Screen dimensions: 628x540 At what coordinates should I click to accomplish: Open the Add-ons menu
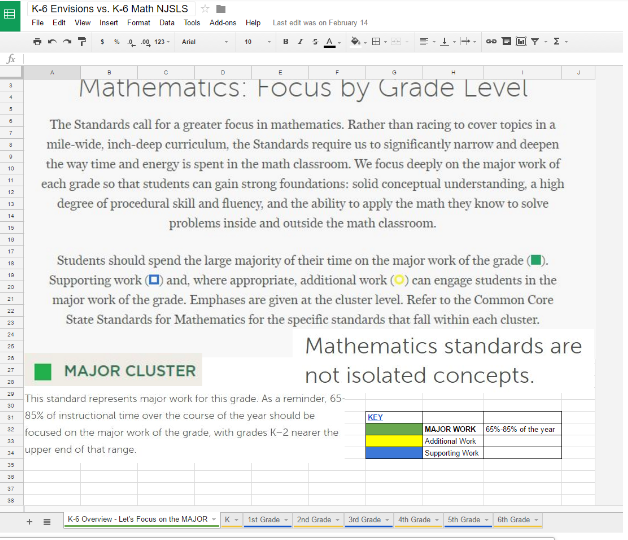[x=223, y=22]
